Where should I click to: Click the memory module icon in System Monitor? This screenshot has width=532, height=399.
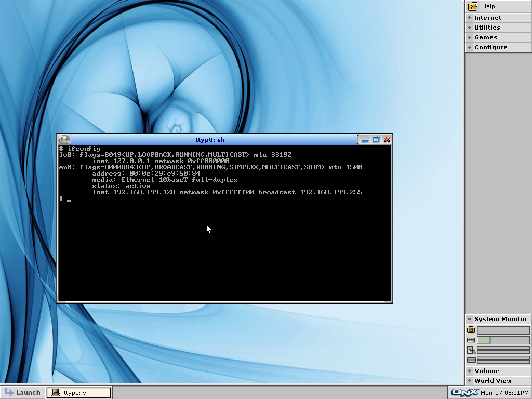471,340
